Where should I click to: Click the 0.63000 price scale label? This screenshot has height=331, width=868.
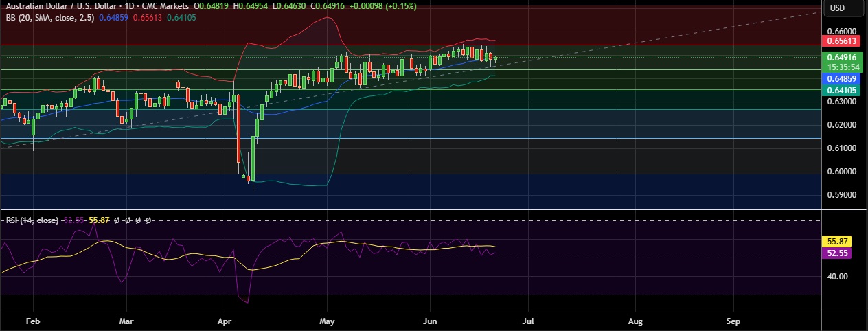tap(841, 102)
